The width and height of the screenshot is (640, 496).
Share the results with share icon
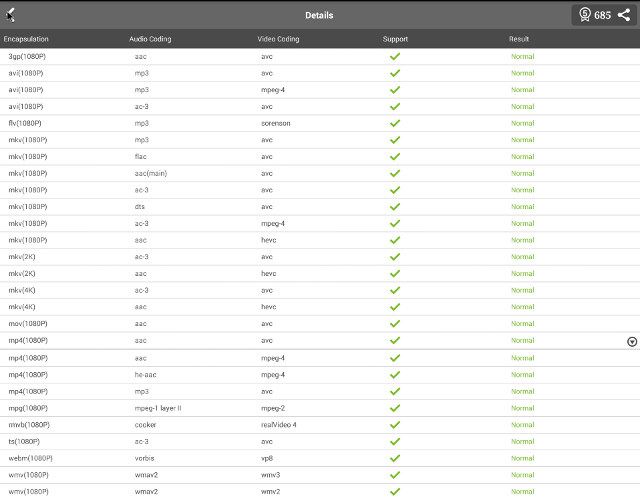pos(624,15)
